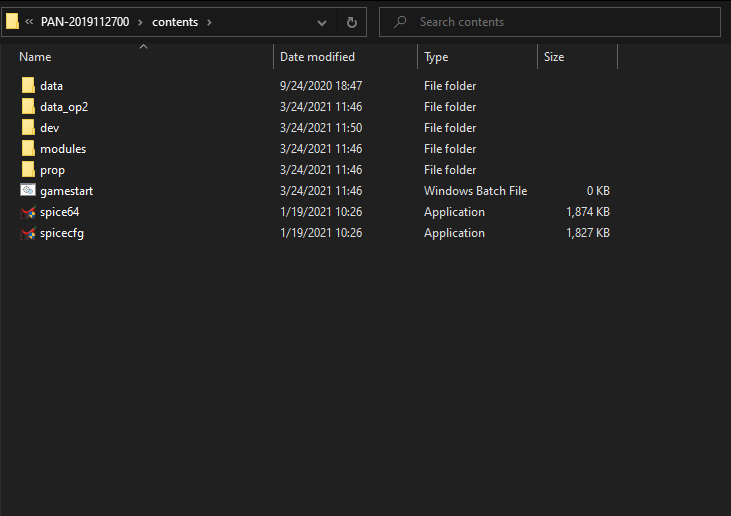Sort files by Name column header

(35, 57)
